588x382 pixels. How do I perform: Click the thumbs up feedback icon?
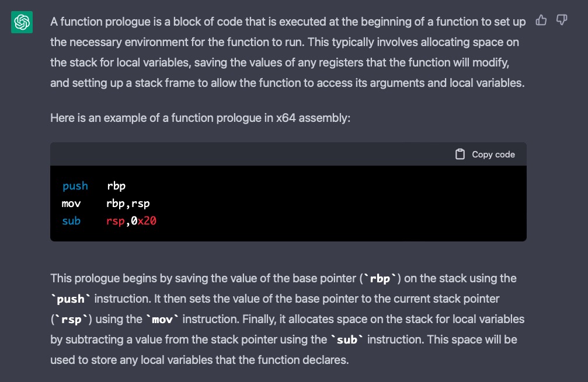click(541, 20)
